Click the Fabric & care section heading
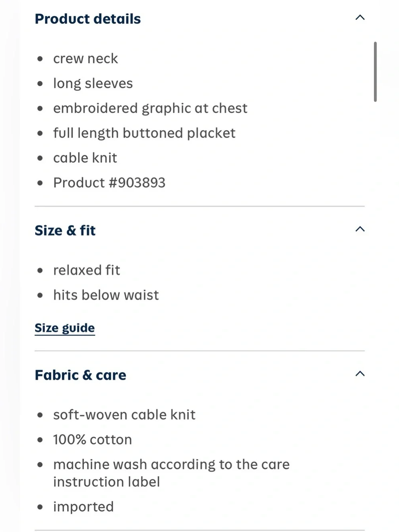The height and width of the screenshot is (532, 399). point(80,375)
